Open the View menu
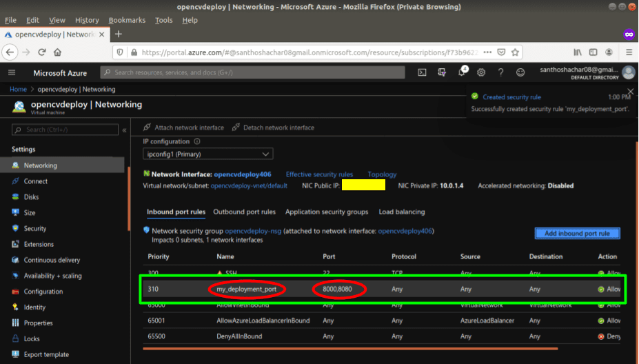Image resolution: width=639 pixels, height=364 pixels. click(57, 20)
